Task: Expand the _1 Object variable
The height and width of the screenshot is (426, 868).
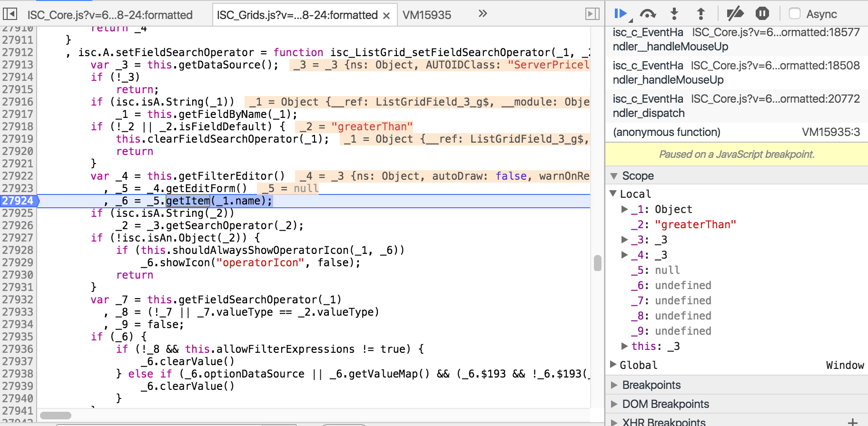Action: pos(625,209)
